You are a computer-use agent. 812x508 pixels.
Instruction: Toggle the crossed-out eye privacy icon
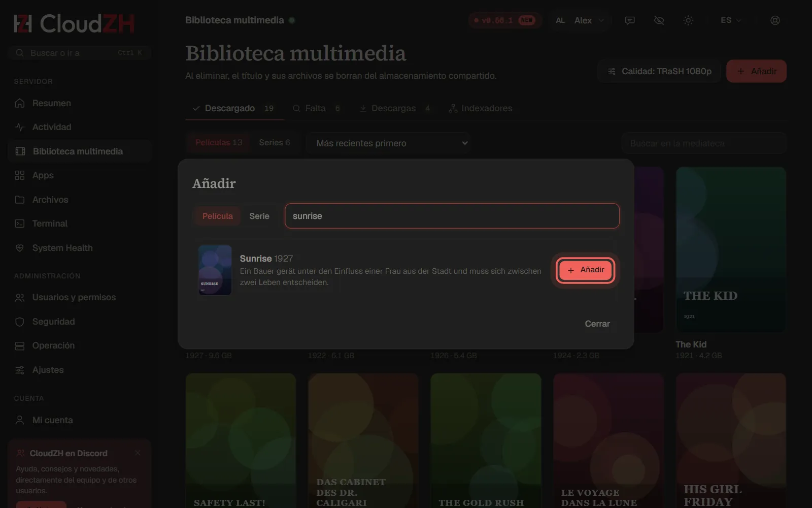(659, 20)
